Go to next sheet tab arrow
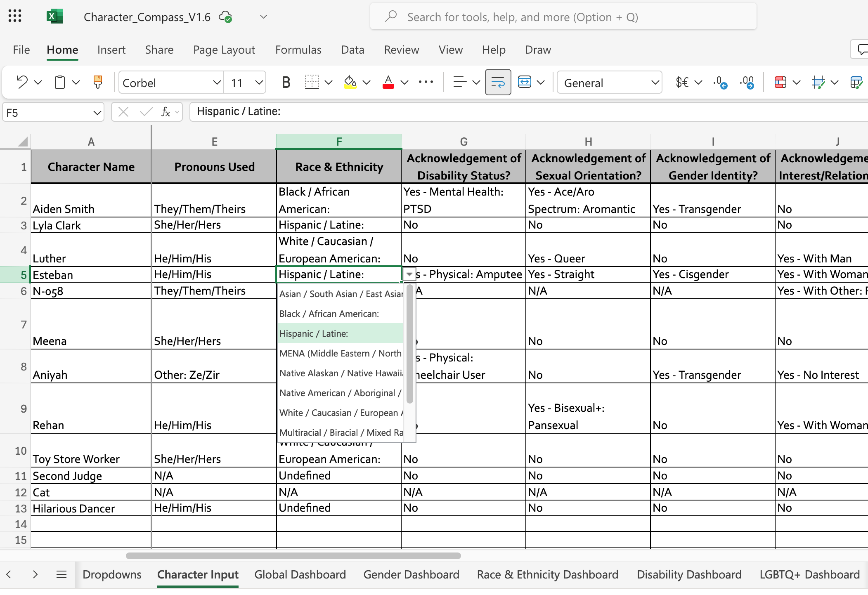The height and width of the screenshot is (595, 868). (x=35, y=574)
